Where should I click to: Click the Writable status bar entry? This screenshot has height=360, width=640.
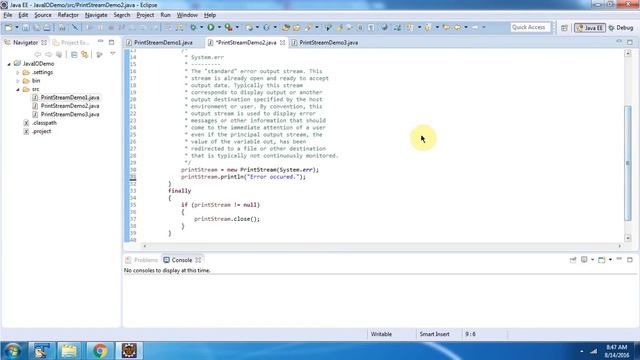[x=381, y=334]
